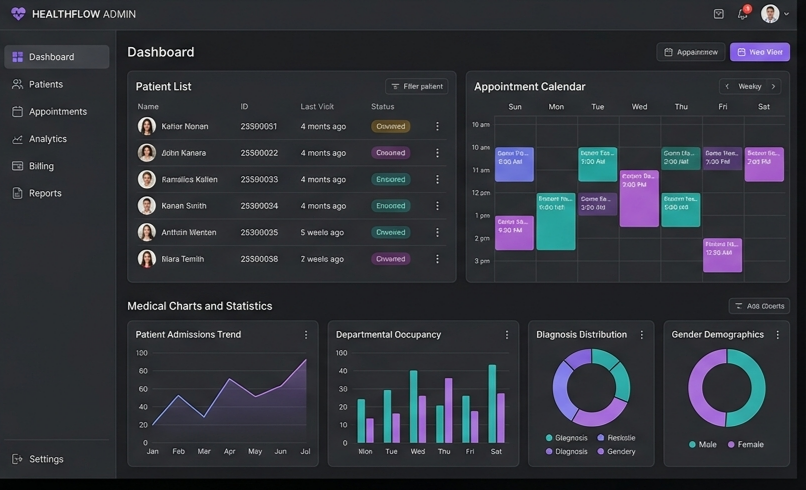Open row menu for 4 months ago row with ID ending 51

click(437, 126)
